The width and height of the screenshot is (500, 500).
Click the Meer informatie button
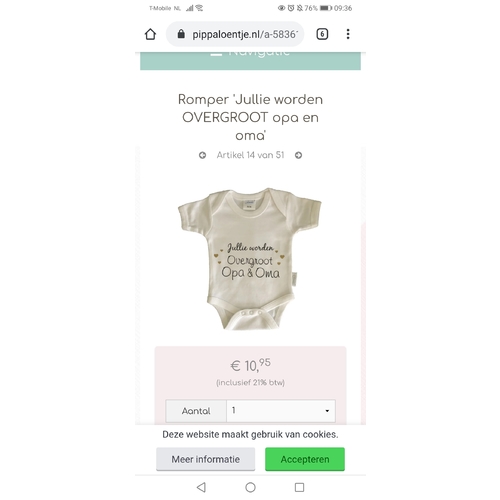(x=205, y=459)
